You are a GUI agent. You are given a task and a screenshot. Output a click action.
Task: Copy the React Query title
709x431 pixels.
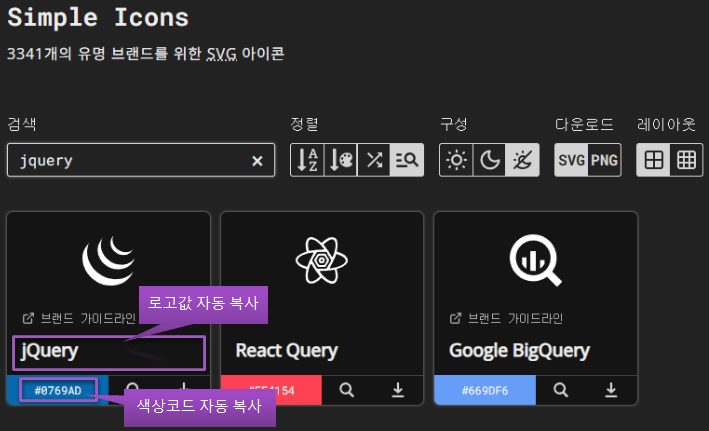coord(287,350)
